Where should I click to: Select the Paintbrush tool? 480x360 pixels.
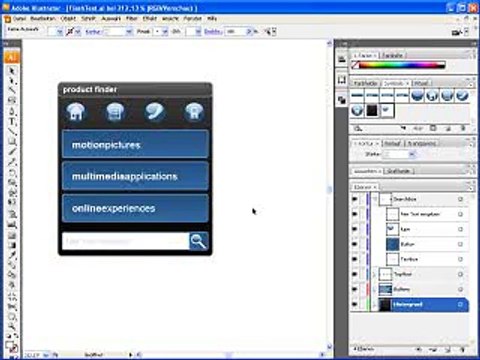(12, 152)
